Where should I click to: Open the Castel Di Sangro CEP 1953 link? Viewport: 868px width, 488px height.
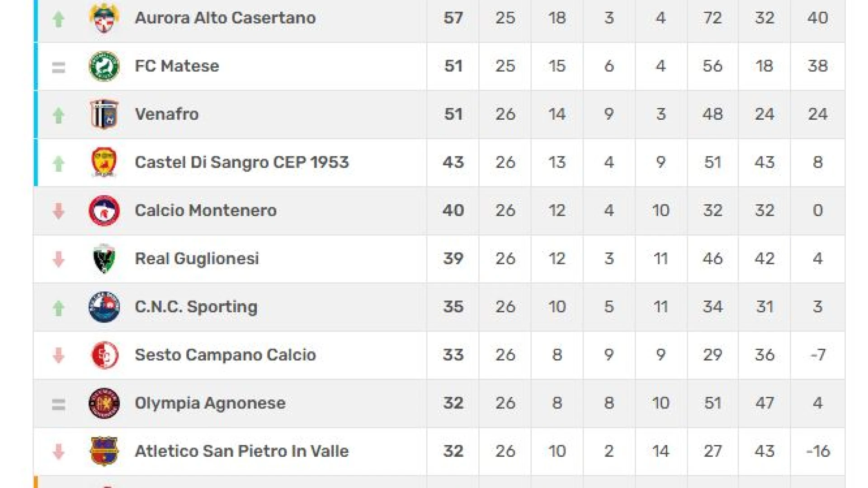242,162
